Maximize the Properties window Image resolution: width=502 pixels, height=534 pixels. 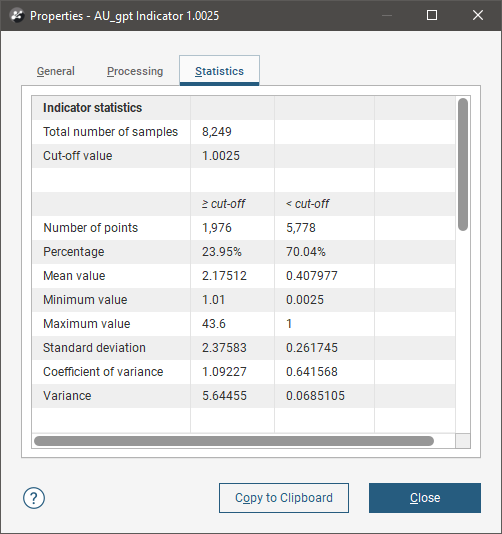click(432, 15)
